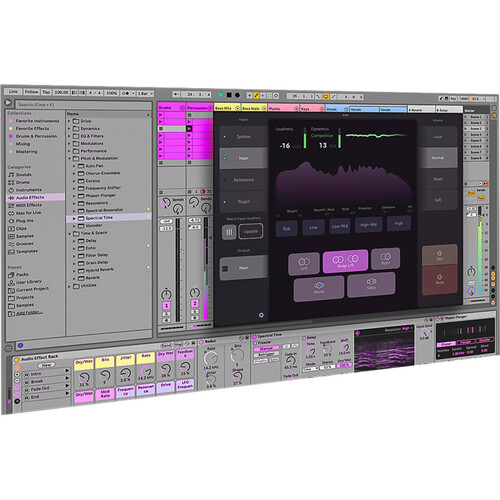Collapse the Time & Space folder
The width and height of the screenshot is (500, 500).
point(69,233)
